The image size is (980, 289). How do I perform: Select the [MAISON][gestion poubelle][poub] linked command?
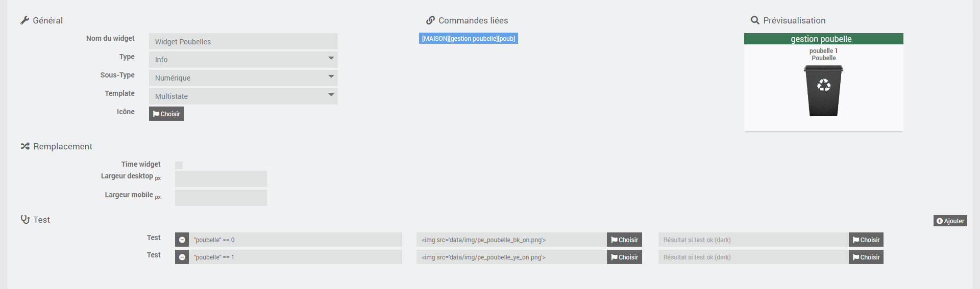468,39
